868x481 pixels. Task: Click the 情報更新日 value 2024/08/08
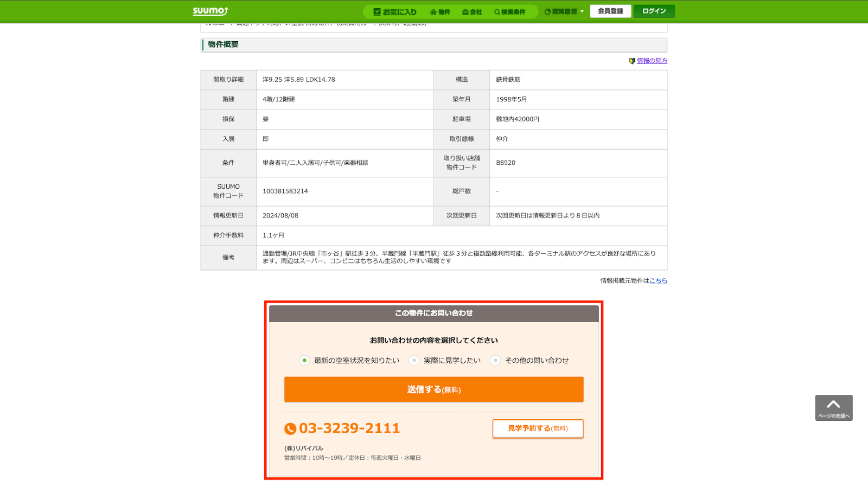(x=280, y=216)
